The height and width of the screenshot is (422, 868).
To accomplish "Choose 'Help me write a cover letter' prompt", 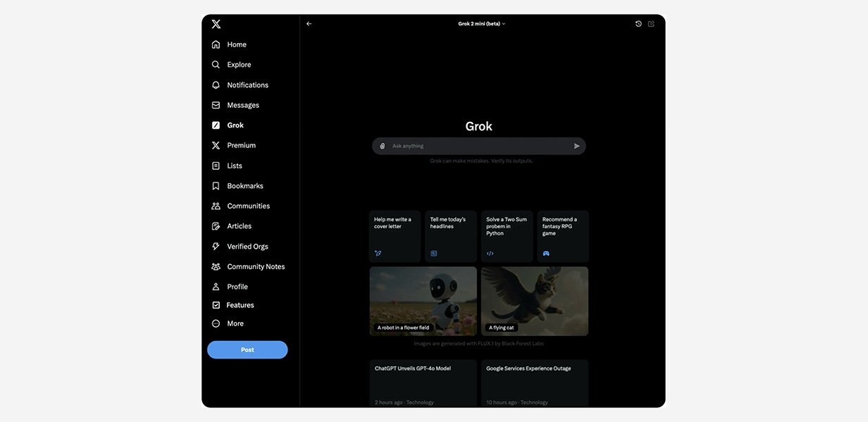I will point(395,236).
